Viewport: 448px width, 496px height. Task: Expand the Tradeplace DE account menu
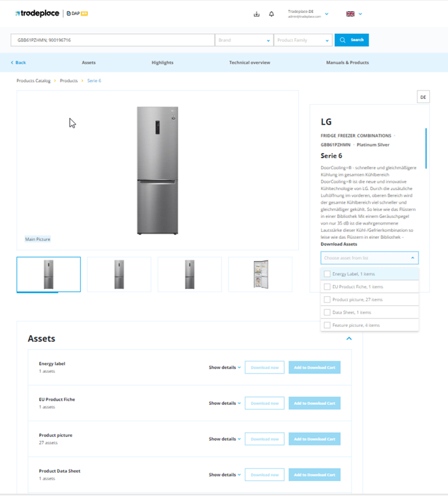[x=326, y=14]
